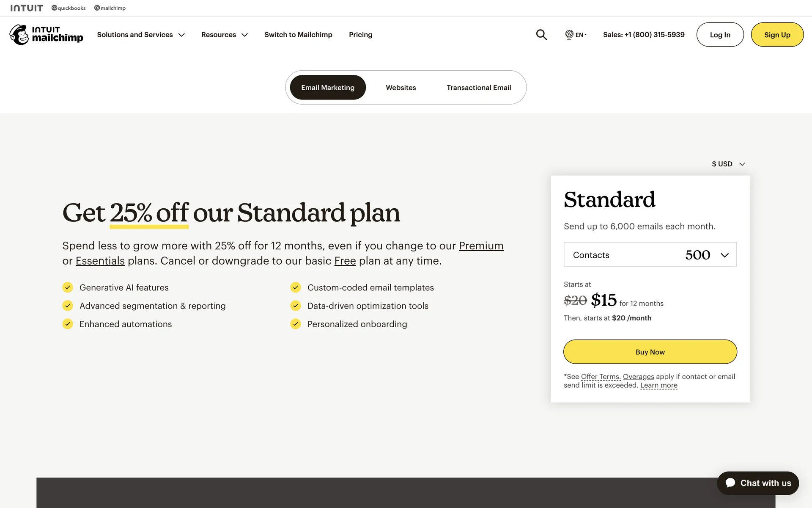Click the Intuit logo in top bar
812x508 pixels.
tap(27, 8)
